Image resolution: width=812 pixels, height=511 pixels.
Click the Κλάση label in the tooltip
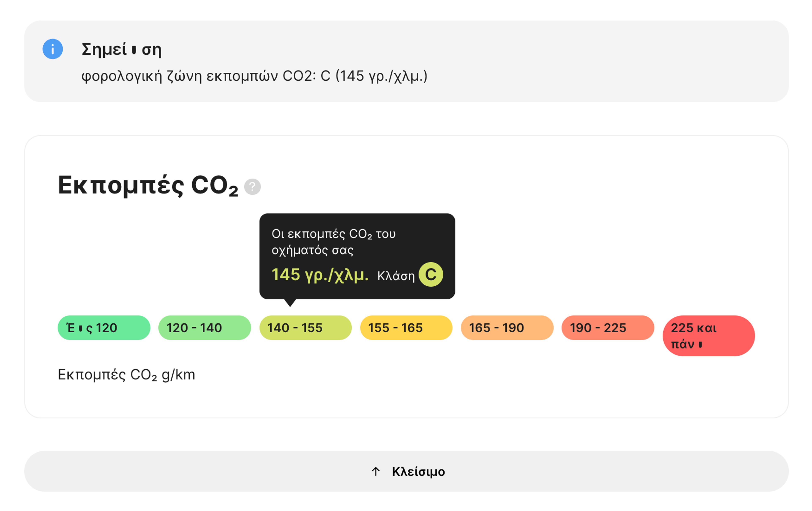coord(396,276)
